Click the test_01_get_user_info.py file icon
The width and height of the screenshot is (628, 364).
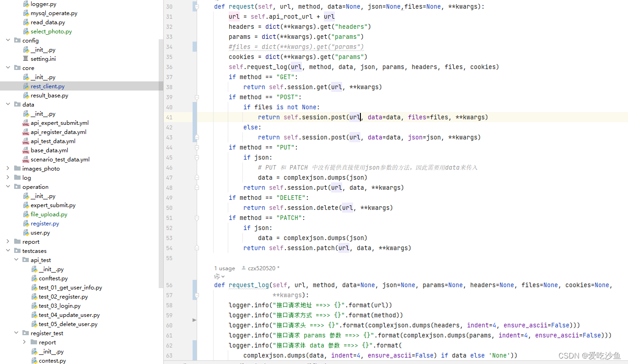coord(34,288)
